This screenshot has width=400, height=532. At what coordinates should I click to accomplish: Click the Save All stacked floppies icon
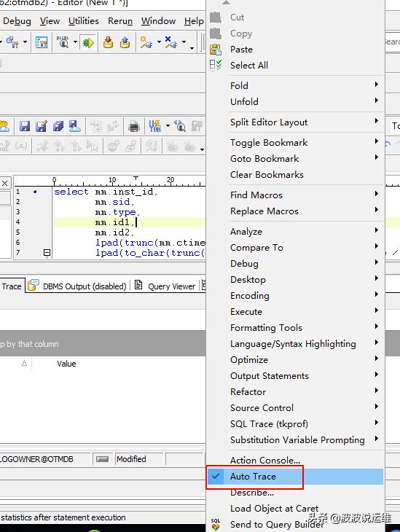tap(58, 126)
